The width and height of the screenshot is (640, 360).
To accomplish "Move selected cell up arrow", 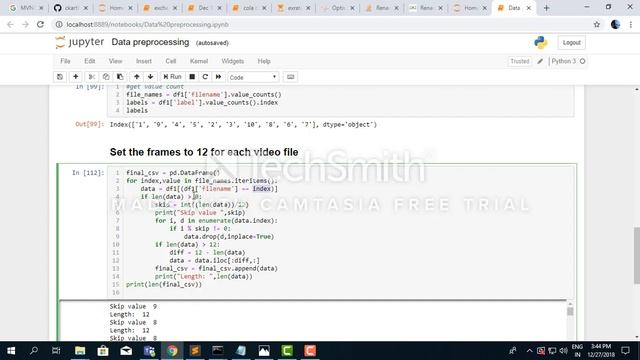I will (x=137, y=77).
